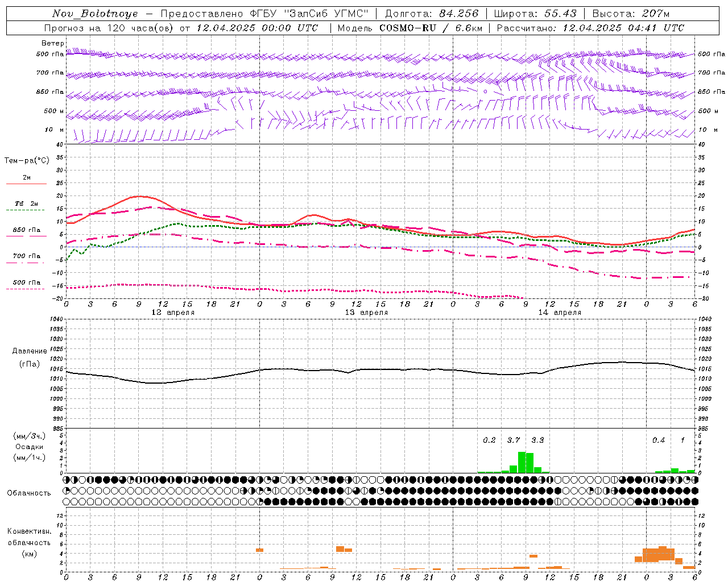
Task: Click the "12 апреля" date label
Action: pos(173,313)
